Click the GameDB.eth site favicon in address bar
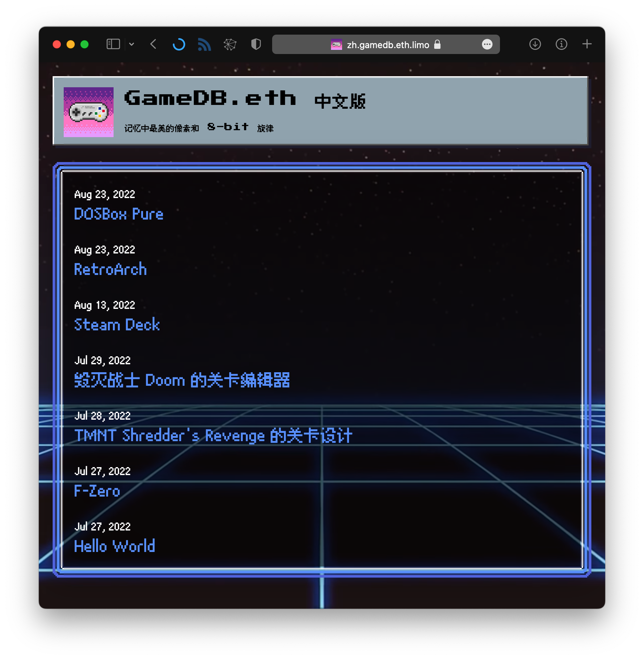This screenshot has width=644, height=660. tap(336, 45)
